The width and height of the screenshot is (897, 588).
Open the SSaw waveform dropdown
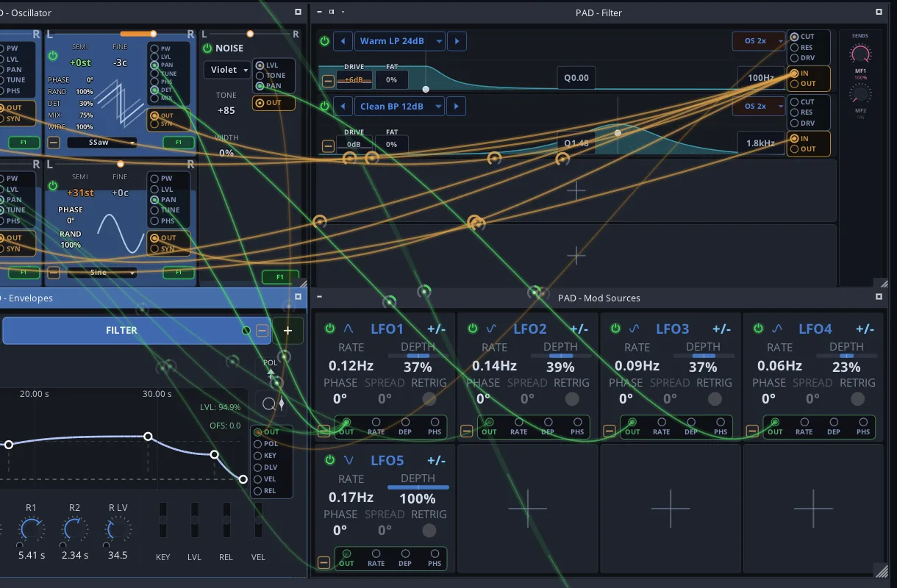click(101, 143)
